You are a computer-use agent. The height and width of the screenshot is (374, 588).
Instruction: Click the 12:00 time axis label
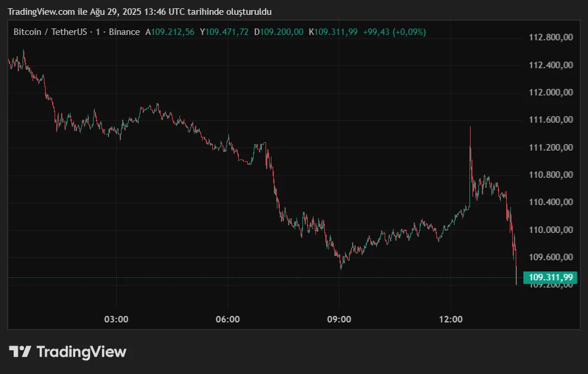click(x=450, y=319)
